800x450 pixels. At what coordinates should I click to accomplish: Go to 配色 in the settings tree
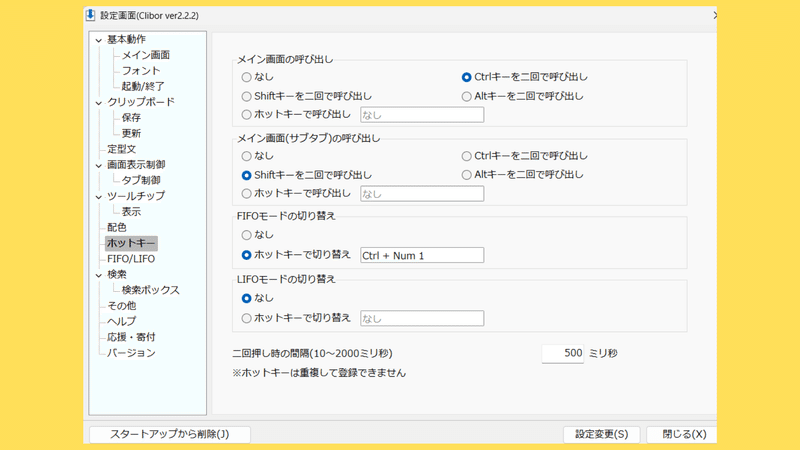[x=117, y=228]
